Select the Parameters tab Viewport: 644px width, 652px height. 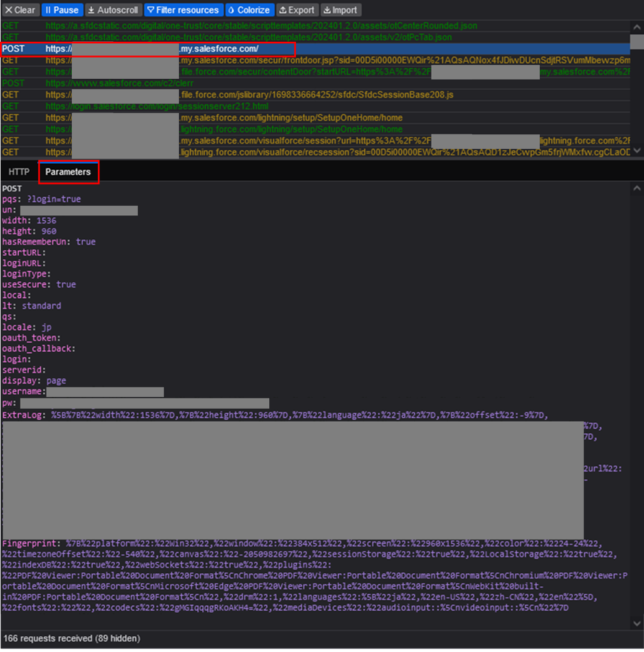68,171
